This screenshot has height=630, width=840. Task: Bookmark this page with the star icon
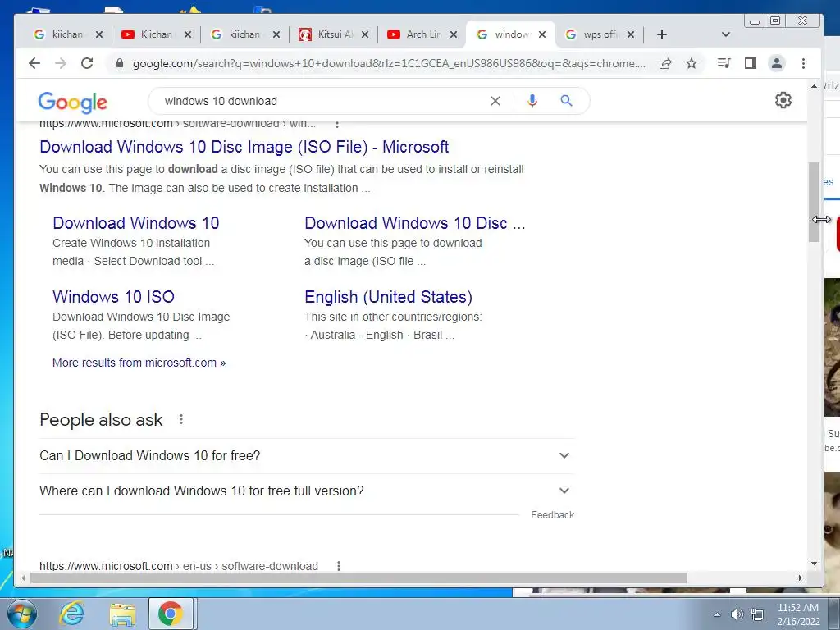click(x=692, y=64)
